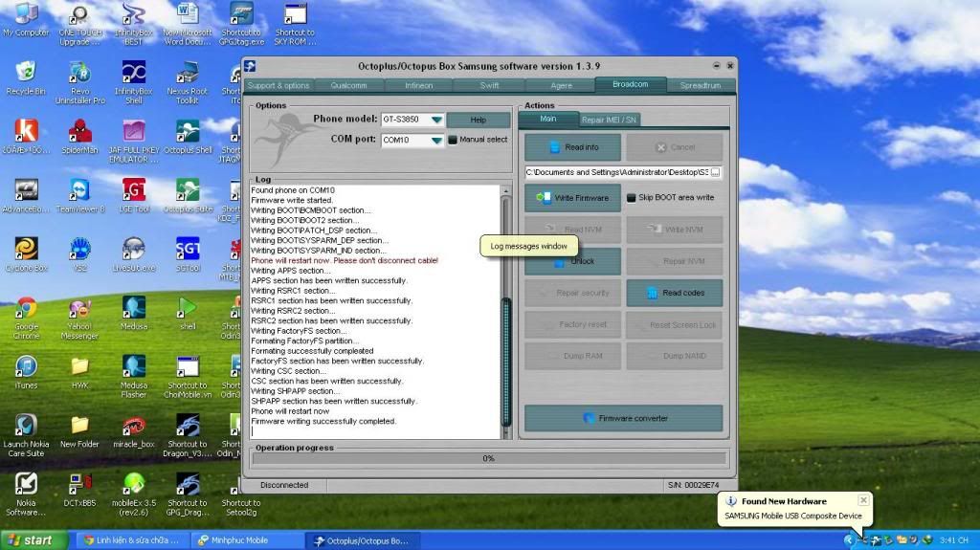Open Octoplus Suite desktop icon
This screenshot has height=550, width=980.
click(188, 196)
